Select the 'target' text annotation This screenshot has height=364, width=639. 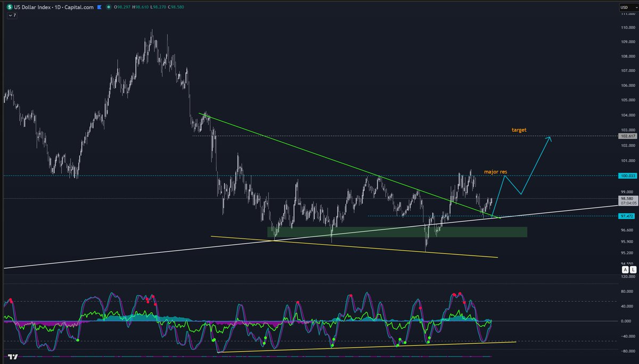[519, 130]
